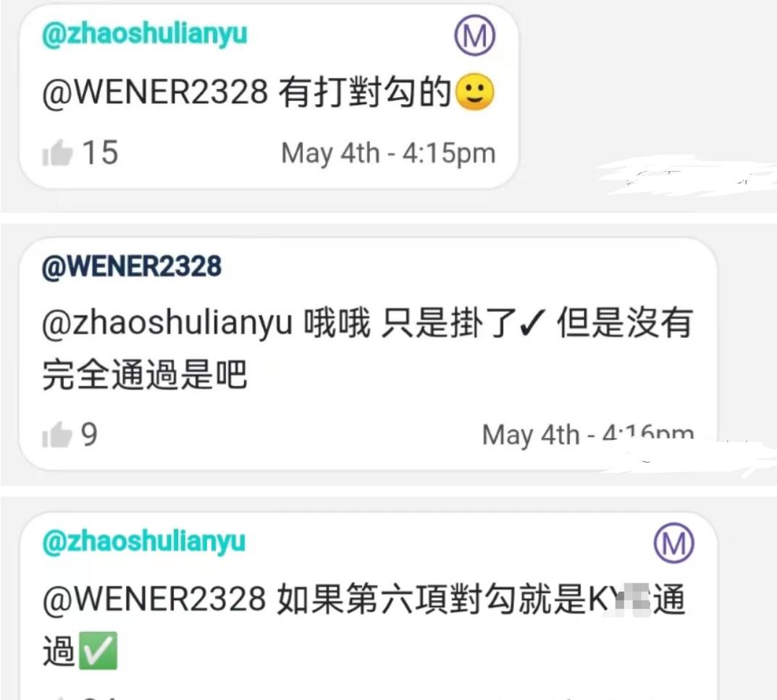777x700 pixels.
Task: Click the text 有打對勾的 in first comment
Action: coord(365,92)
